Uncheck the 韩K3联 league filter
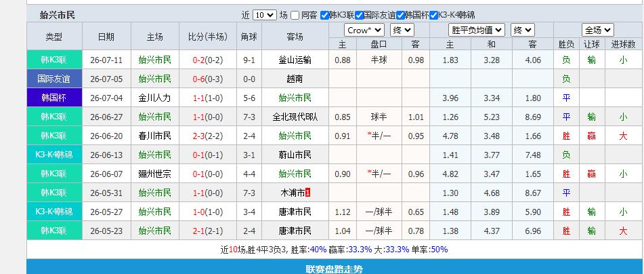This screenshot has width=644, height=274. (x=324, y=15)
